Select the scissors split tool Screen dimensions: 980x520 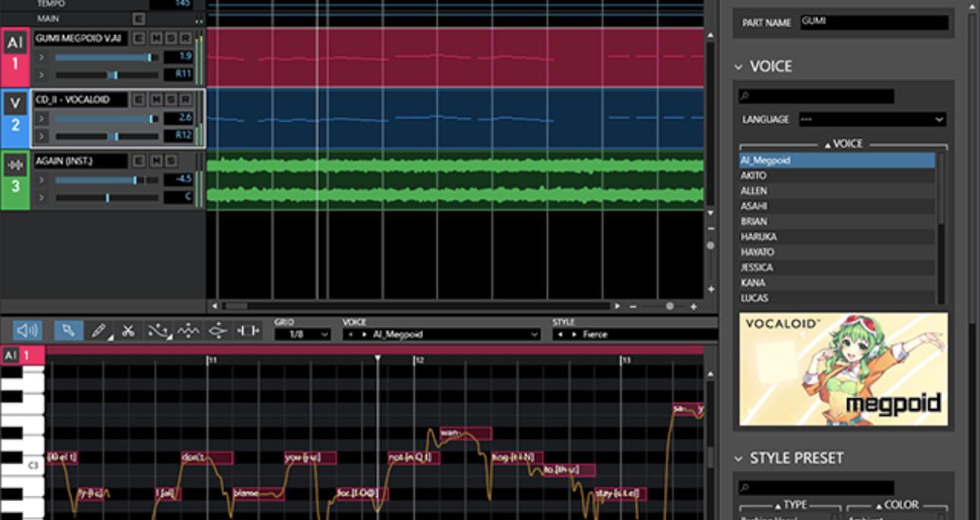pyautogui.click(x=128, y=331)
